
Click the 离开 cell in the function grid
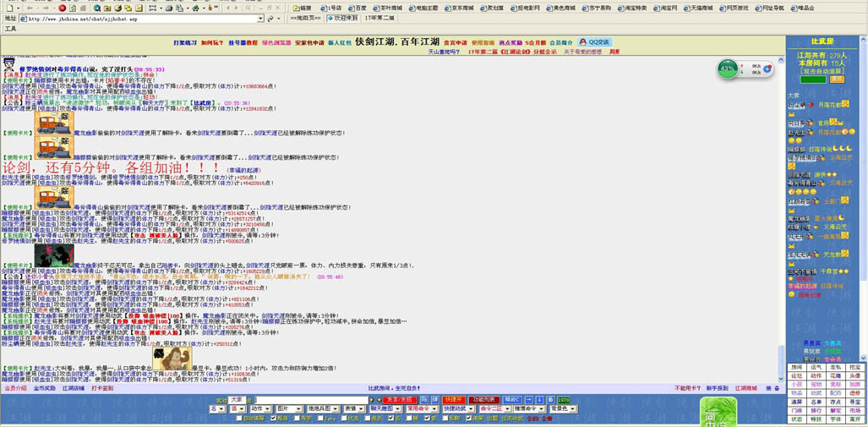point(854,419)
